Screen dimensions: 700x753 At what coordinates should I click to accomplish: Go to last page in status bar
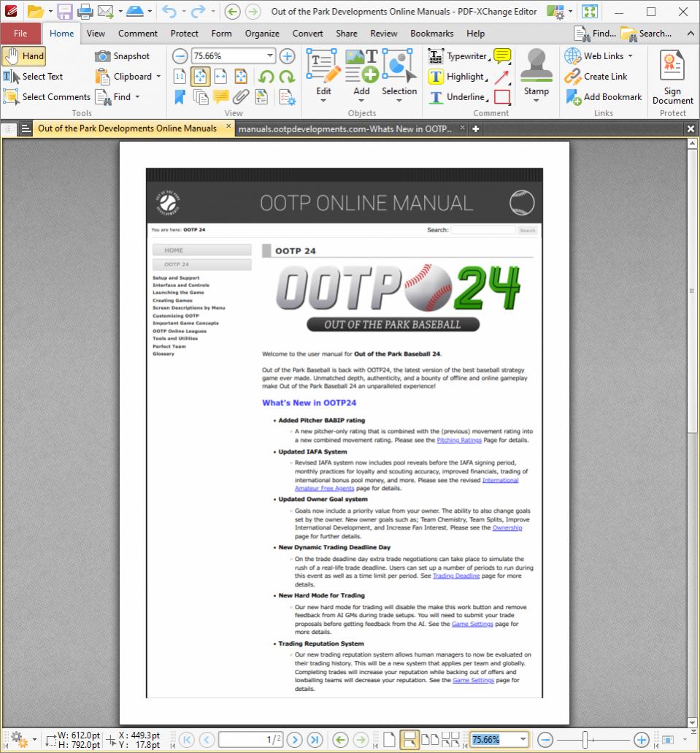(315, 740)
